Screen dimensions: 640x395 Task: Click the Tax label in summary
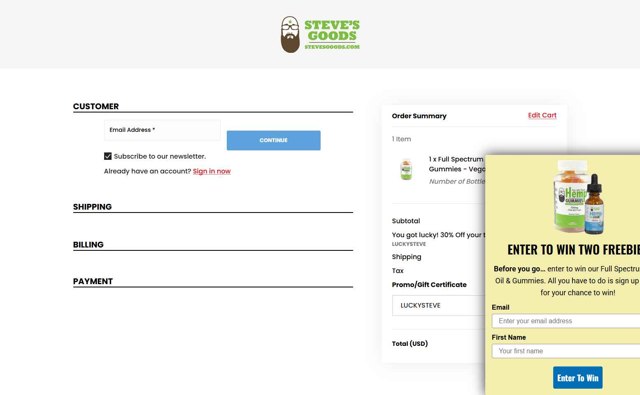click(x=398, y=271)
